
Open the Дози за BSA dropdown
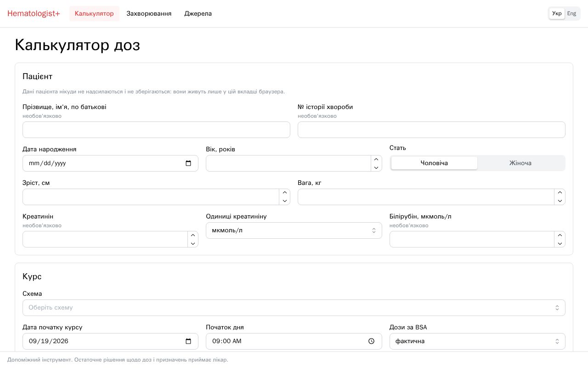tap(477, 341)
